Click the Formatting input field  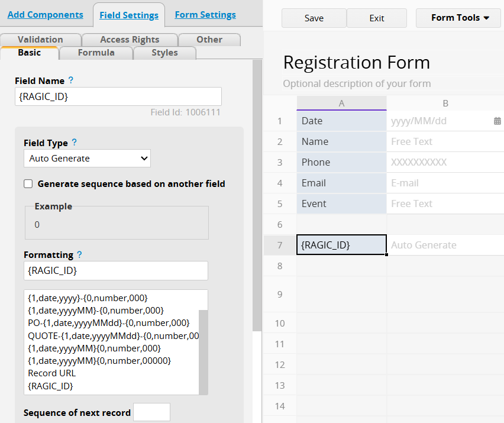pos(116,270)
